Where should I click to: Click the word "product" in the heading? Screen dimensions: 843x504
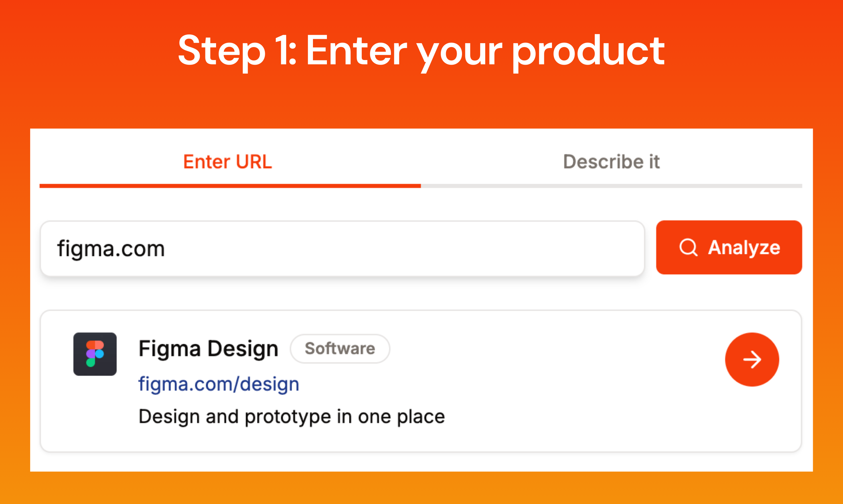tap(588, 51)
